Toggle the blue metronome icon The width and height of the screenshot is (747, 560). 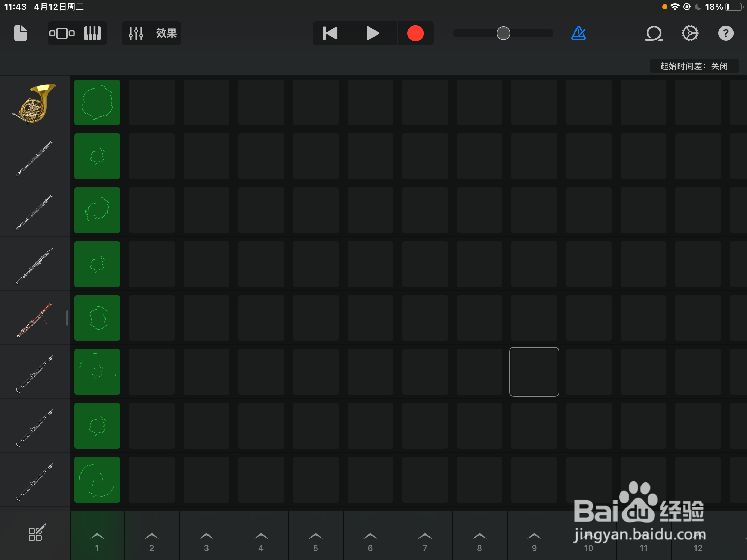click(578, 33)
